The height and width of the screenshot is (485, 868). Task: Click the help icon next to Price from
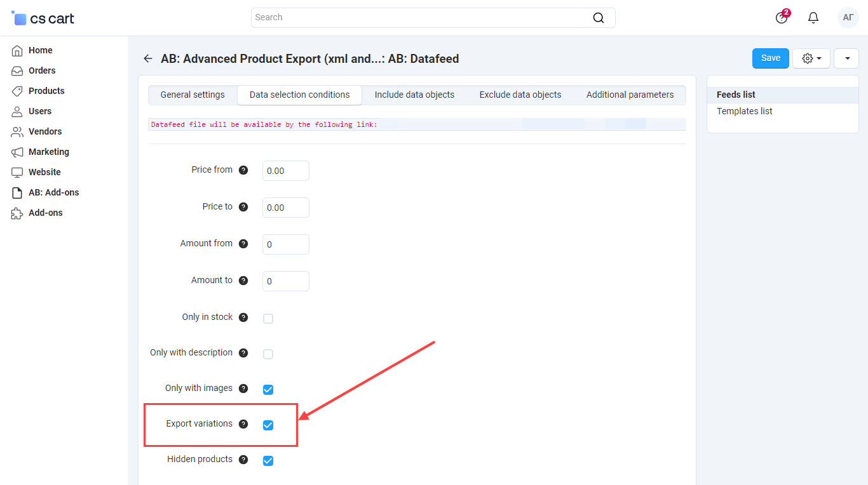tap(243, 170)
